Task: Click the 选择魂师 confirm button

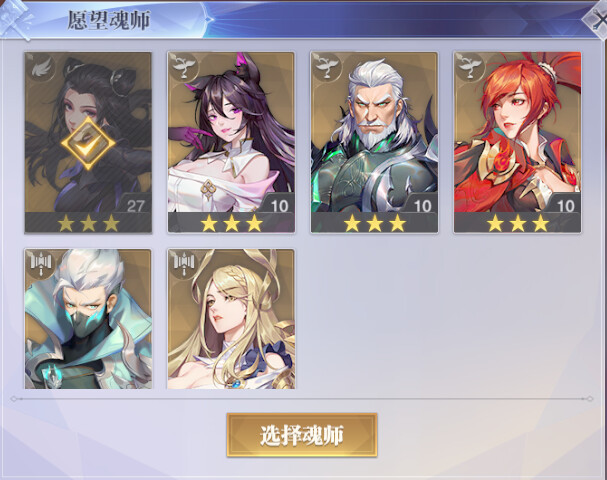Action: pyautogui.click(x=302, y=435)
